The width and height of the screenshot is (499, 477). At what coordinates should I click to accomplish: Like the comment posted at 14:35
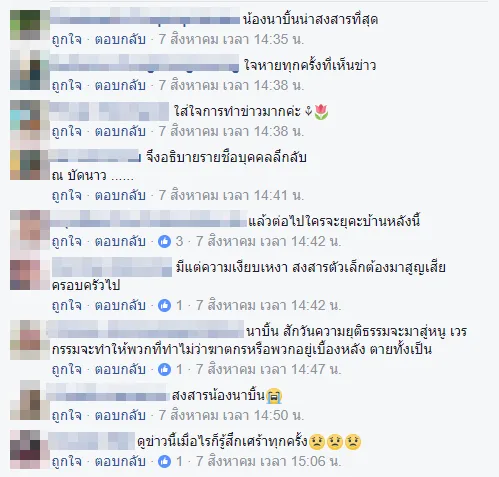tap(67, 40)
